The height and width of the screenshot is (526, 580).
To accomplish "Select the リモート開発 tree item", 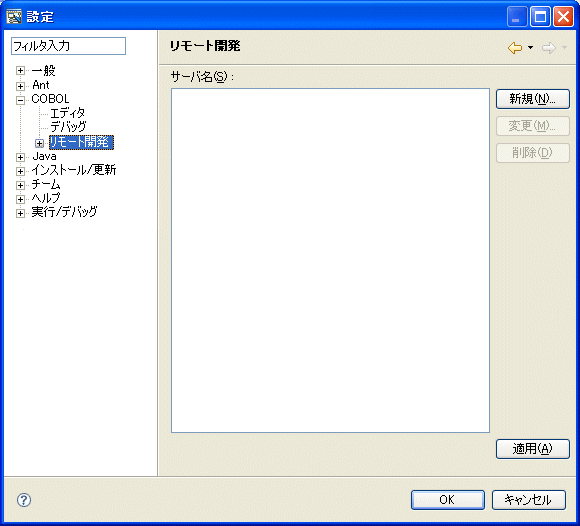I will [x=81, y=142].
